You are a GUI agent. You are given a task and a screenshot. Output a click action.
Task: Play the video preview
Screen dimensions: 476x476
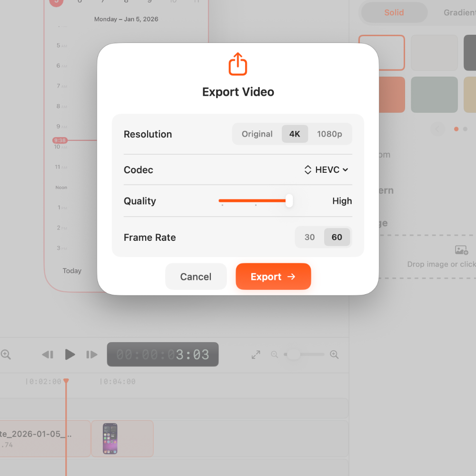click(70, 354)
